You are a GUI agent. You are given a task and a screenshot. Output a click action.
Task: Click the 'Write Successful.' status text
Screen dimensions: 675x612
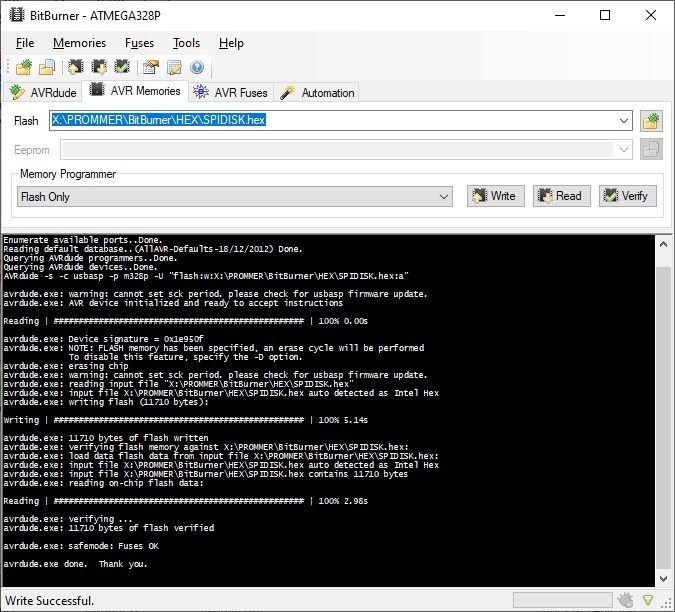pyautogui.click(x=50, y=600)
